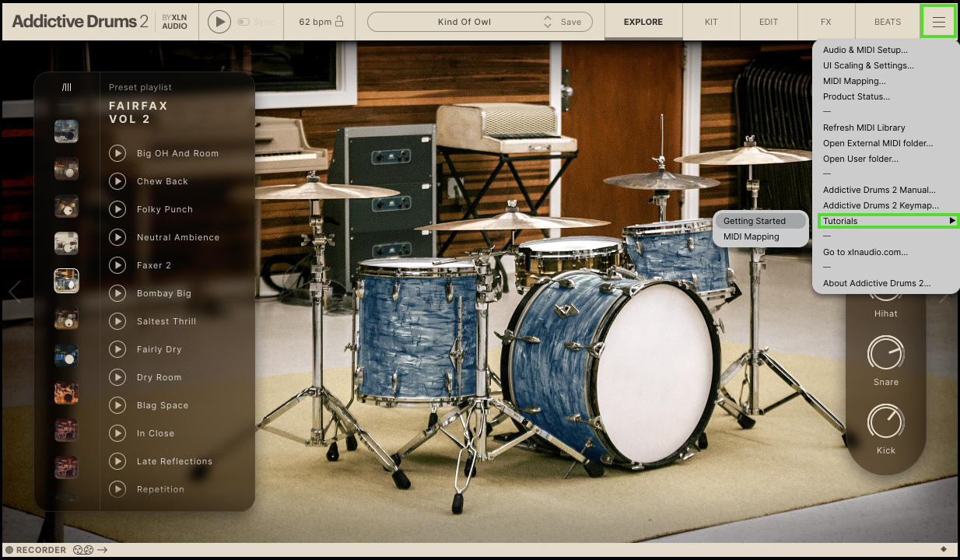The image size is (960, 560).
Task: Open the EDIT tab
Action: 769,22
